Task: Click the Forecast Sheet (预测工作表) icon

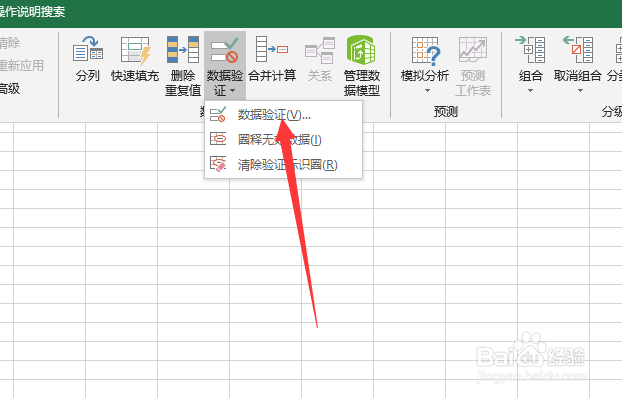Action: (472, 50)
